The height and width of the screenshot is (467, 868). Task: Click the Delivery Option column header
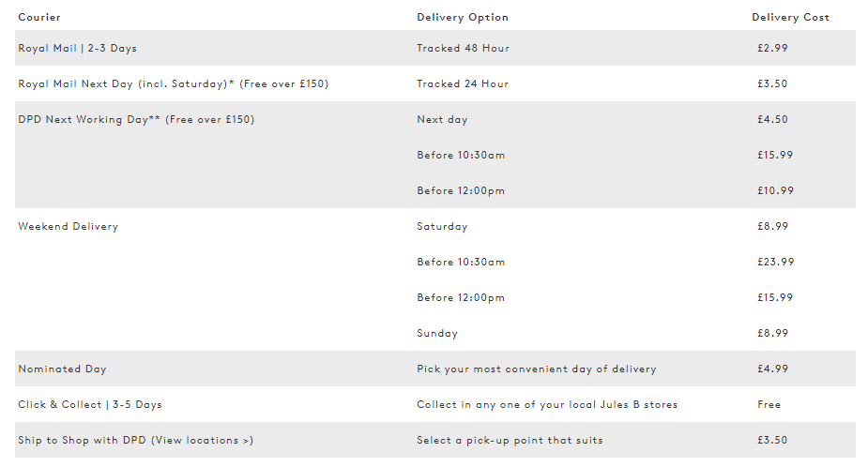pos(463,17)
